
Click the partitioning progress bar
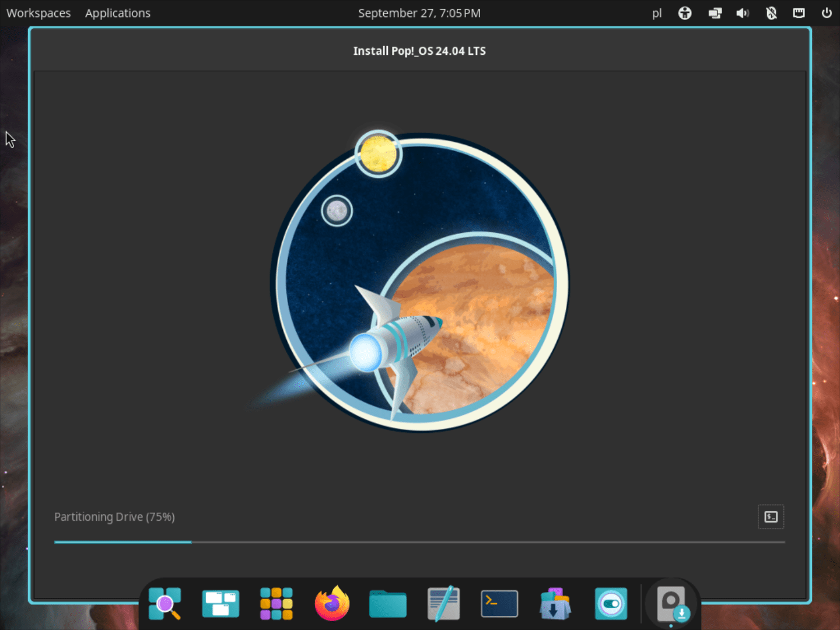[x=419, y=542]
